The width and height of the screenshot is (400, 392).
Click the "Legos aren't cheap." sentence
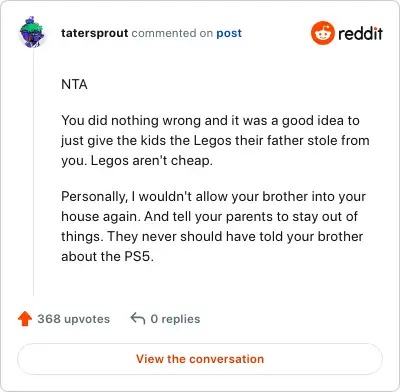pos(152,161)
